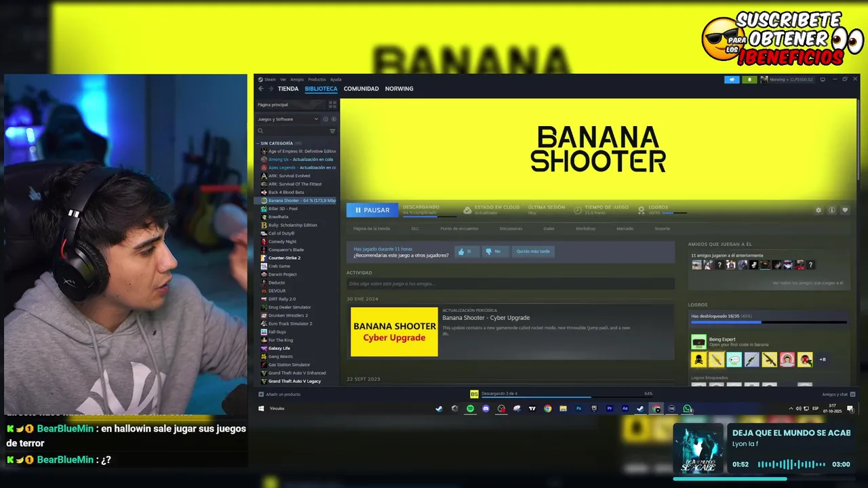The image size is (868, 488).
Task: Switch to Big Picture mode icon
Action: click(823, 79)
